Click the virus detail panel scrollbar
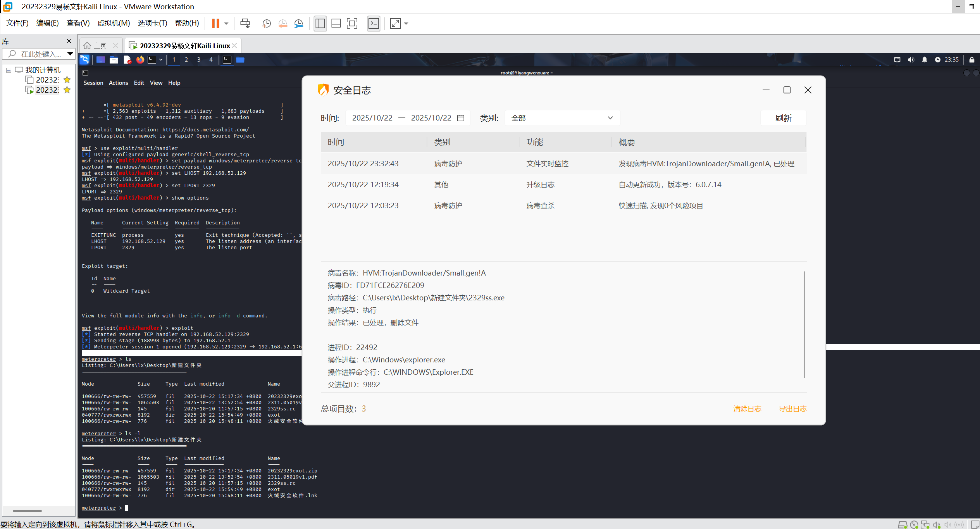The height and width of the screenshot is (529, 980). pos(804,324)
